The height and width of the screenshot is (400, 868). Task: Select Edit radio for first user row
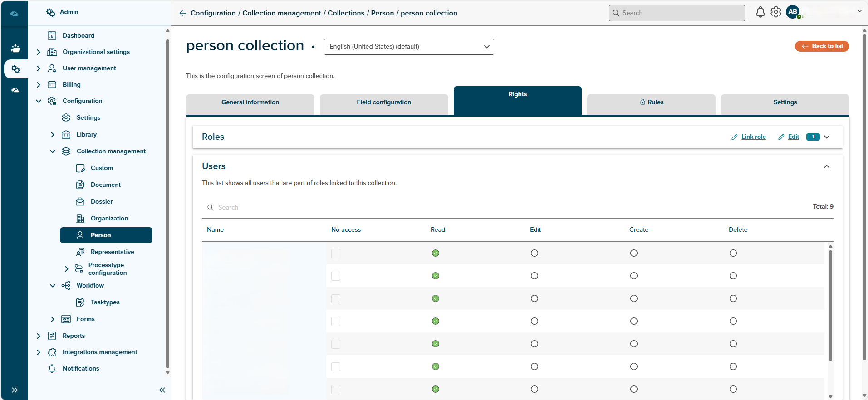click(x=535, y=253)
